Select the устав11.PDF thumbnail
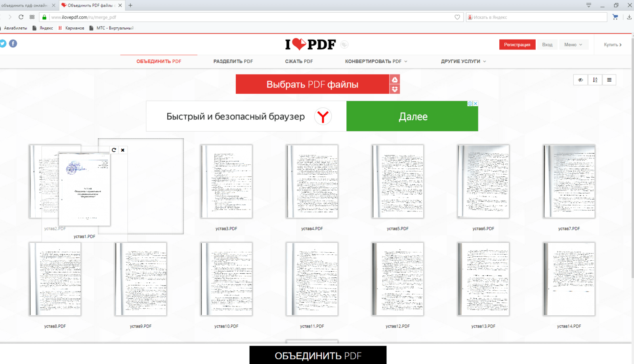The image size is (634, 364). click(x=312, y=279)
